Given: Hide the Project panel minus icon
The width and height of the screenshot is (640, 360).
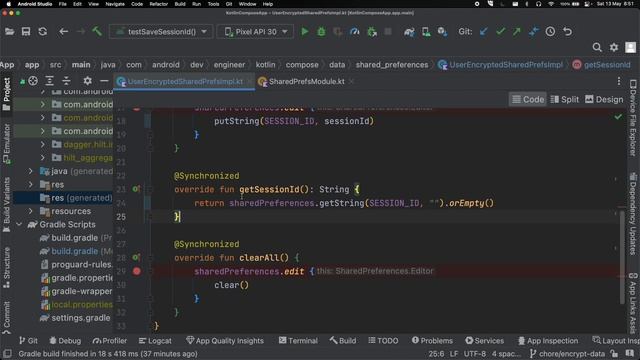Looking at the screenshot, I should pos(104,81).
